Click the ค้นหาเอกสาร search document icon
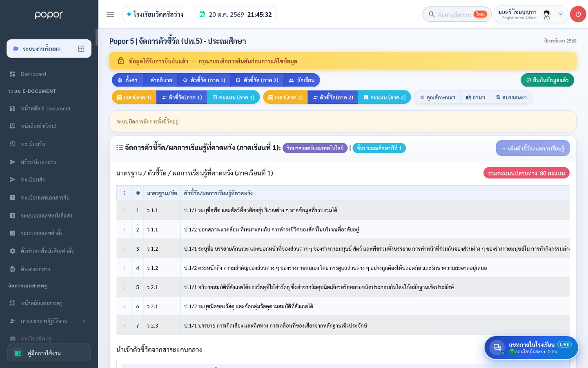 point(13,269)
